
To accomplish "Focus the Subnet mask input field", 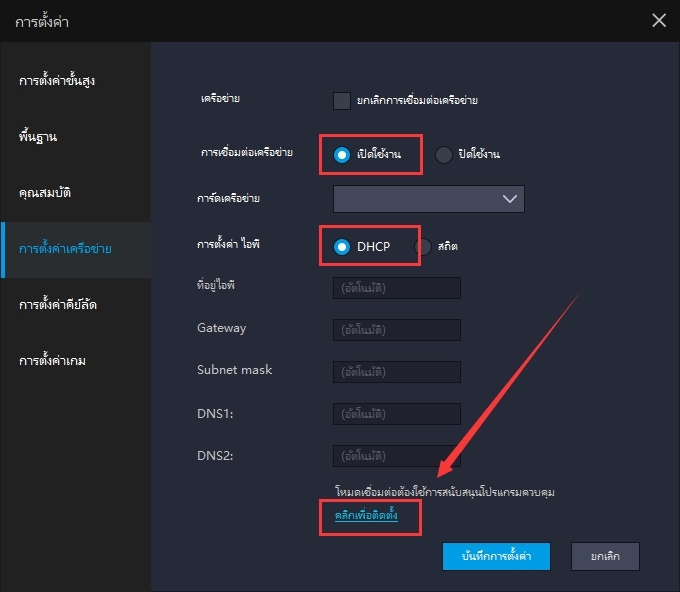I will click(397, 372).
